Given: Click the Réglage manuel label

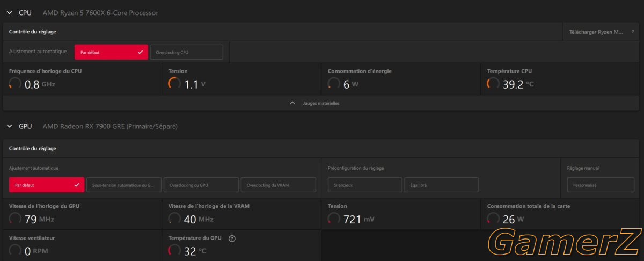Looking at the screenshot, I should (582, 168).
